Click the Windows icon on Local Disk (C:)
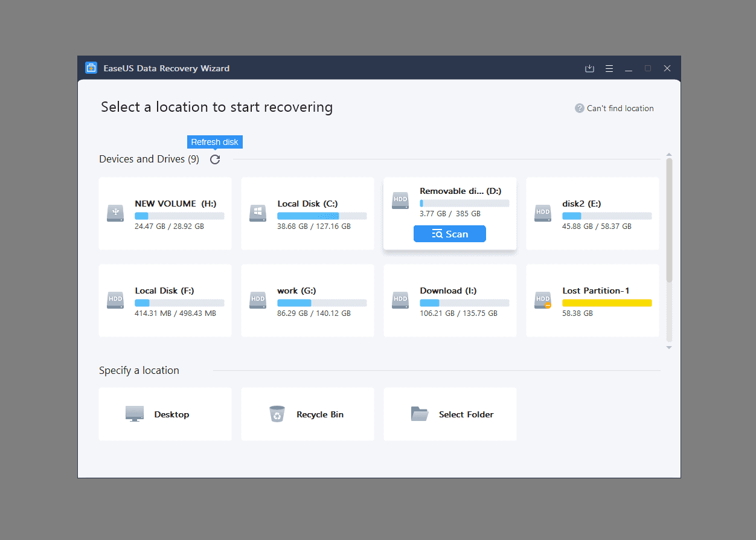Image resolution: width=756 pixels, height=540 pixels. coord(257,213)
